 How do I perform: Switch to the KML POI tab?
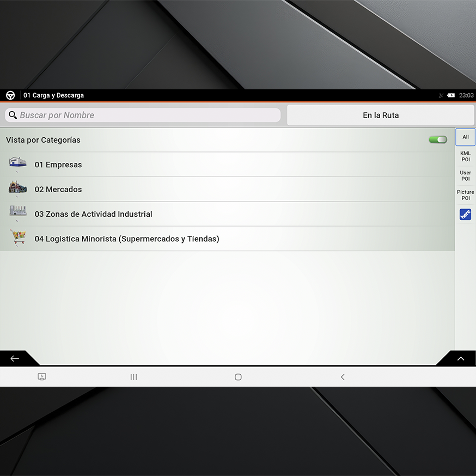tap(465, 156)
